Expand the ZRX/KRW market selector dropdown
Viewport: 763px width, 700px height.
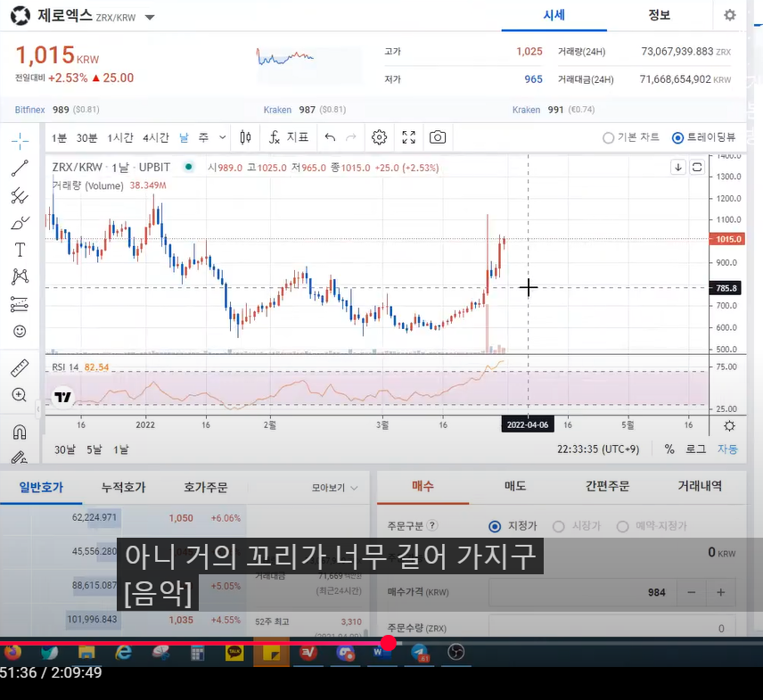150,18
